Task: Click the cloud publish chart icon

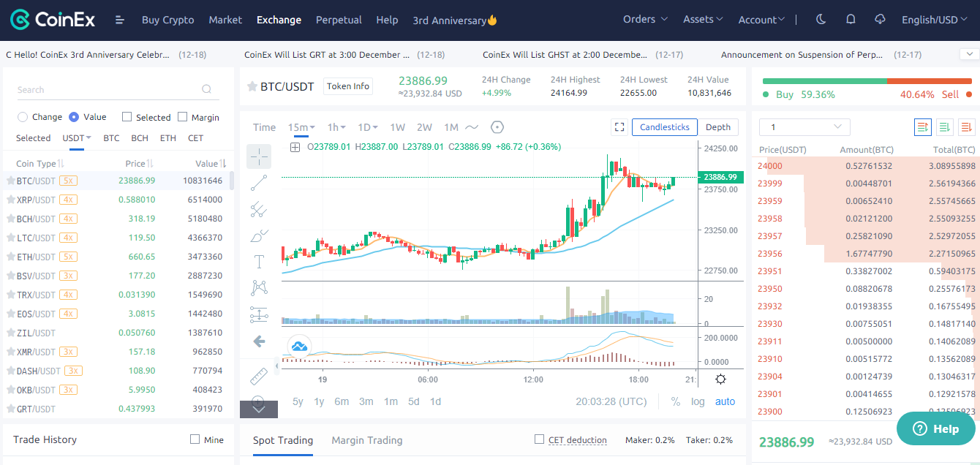Action: (298, 346)
